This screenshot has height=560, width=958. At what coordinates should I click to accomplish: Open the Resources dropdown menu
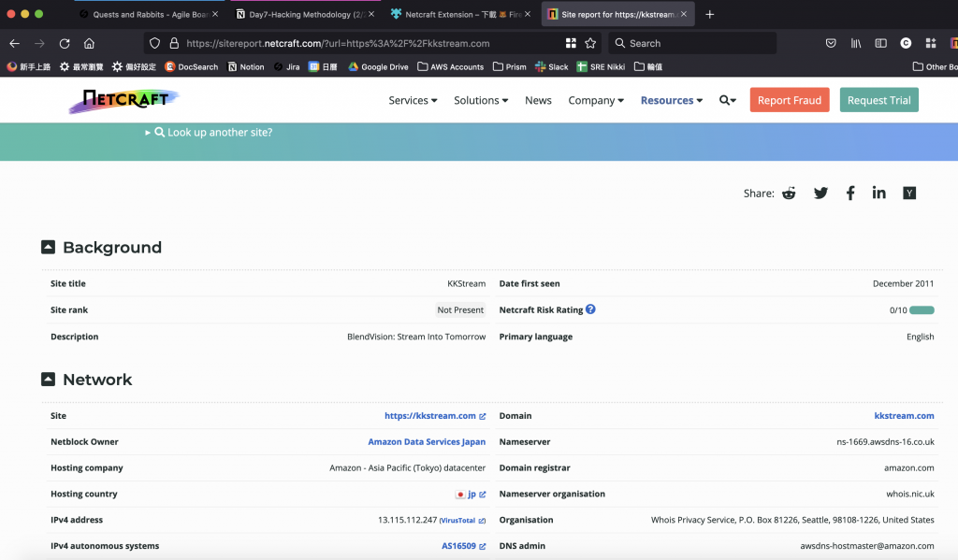672,100
